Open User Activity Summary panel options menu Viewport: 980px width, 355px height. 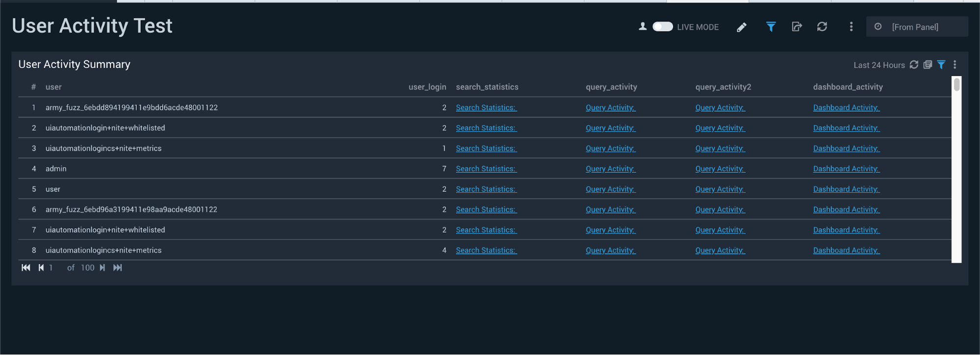[x=955, y=65]
